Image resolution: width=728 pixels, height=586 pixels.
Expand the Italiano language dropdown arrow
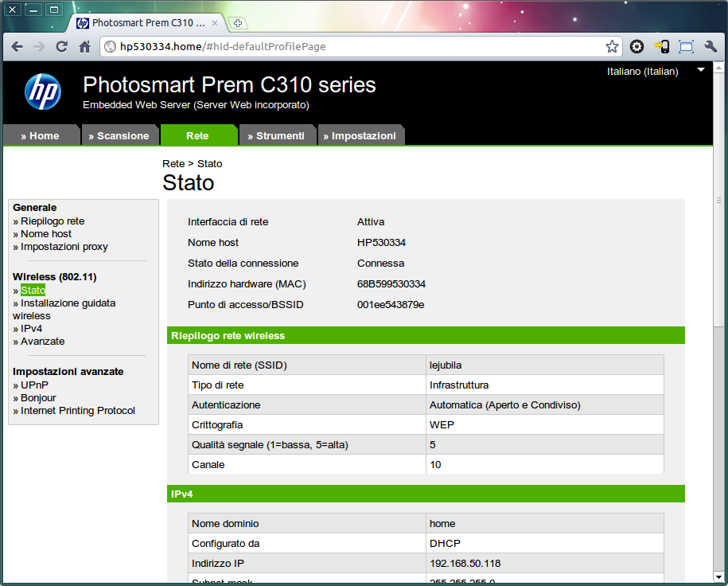tap(701, 70)
